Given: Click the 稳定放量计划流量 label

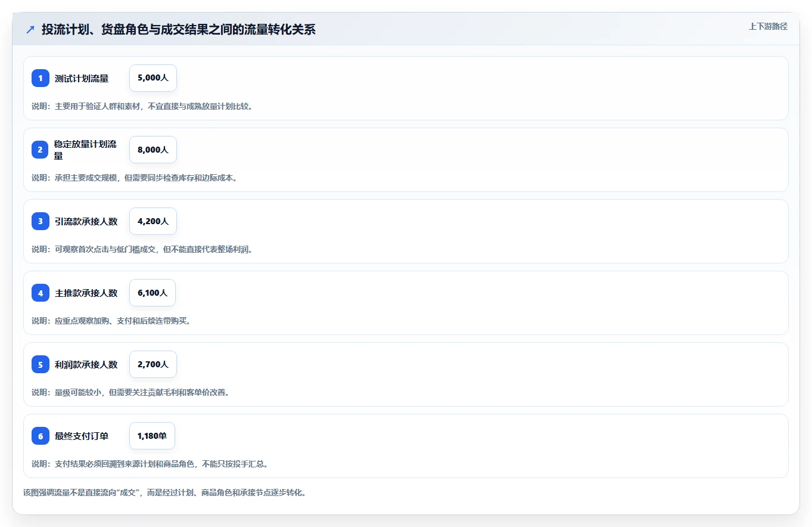Looking at the screenshot, I should [86, 150].
